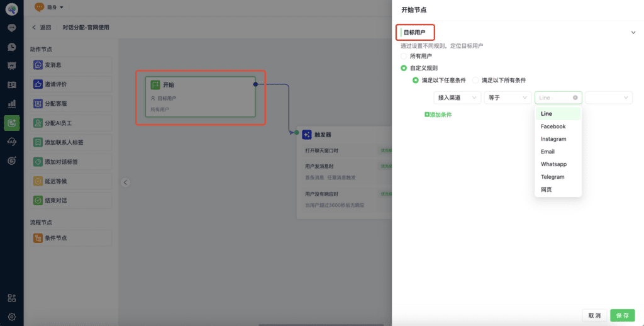The height and width of the screenshot is (326, 644).
Task: Click the 延迟等候 node icon
Action: tap(38, 181)
